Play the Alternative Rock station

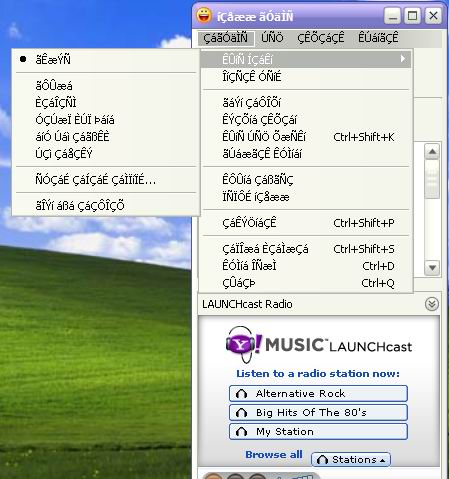pos(318,394)
